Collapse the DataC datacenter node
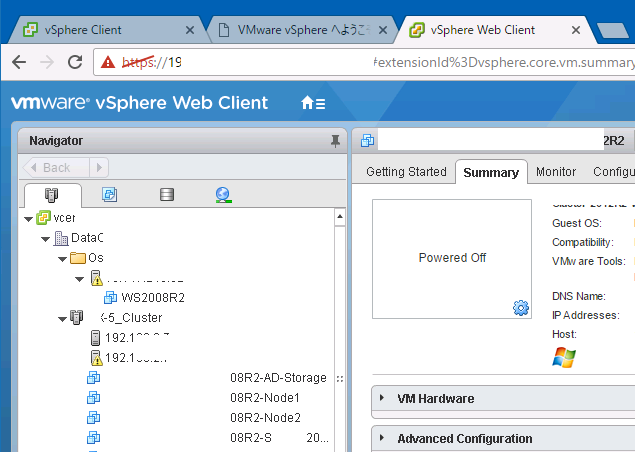 pyautogui.click(x=46, y=239)
